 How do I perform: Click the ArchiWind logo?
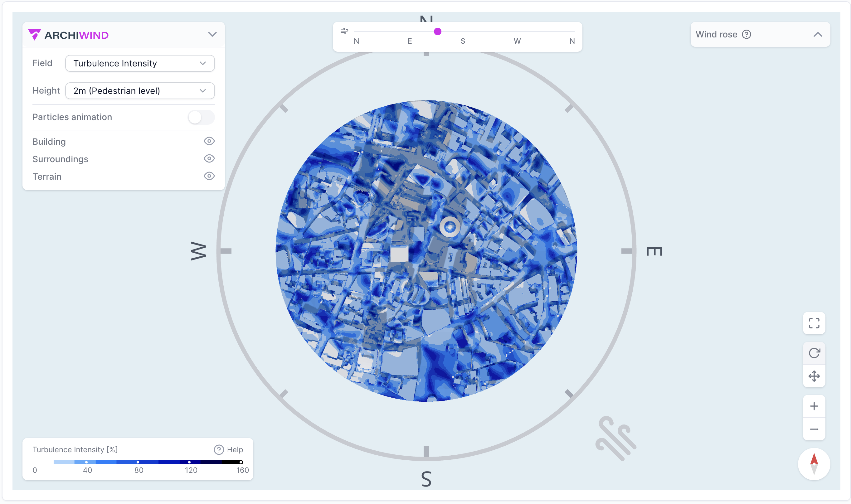[x=68, y=35]
